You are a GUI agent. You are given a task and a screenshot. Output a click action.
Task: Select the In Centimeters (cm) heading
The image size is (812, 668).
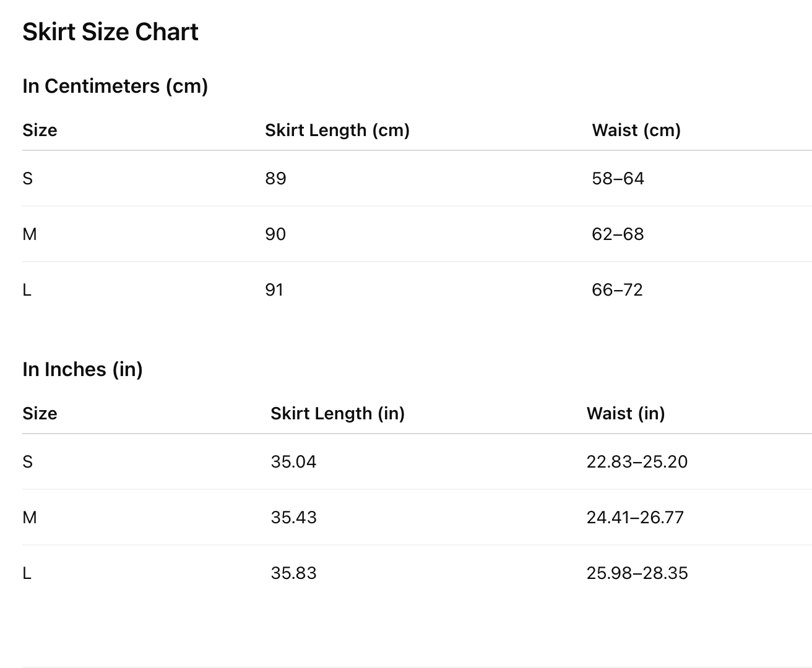pos(115,86)
